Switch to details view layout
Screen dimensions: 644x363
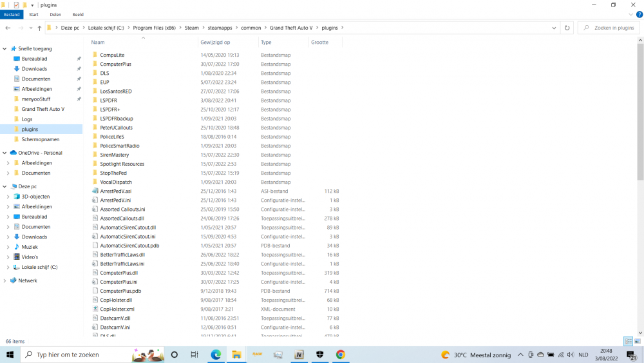pyautogui.click(x=628, y=341)
